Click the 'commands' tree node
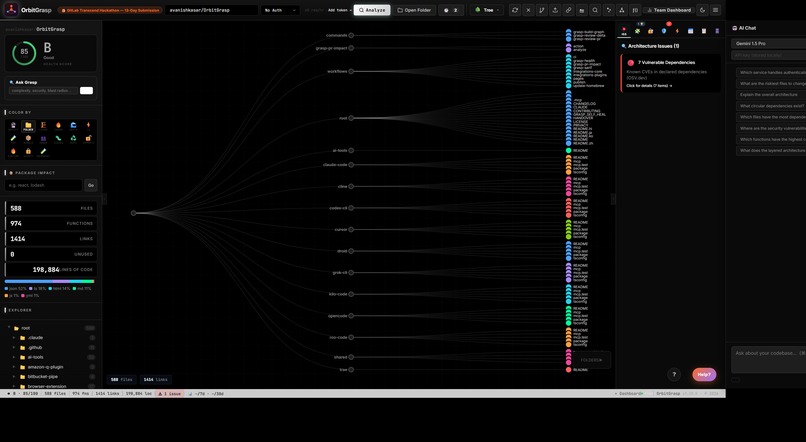This screenshot has height=442, width=806. (351, 35)
